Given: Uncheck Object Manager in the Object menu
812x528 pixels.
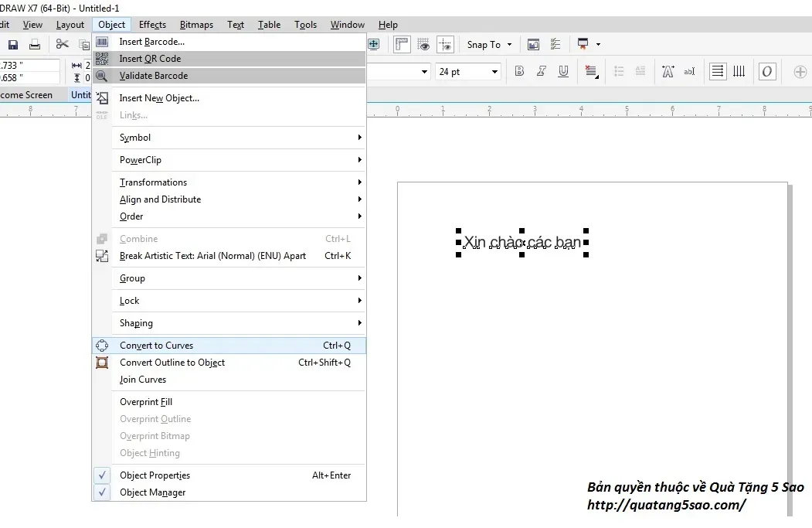Looking at the screenshot, I should click(x=152, y=492).
